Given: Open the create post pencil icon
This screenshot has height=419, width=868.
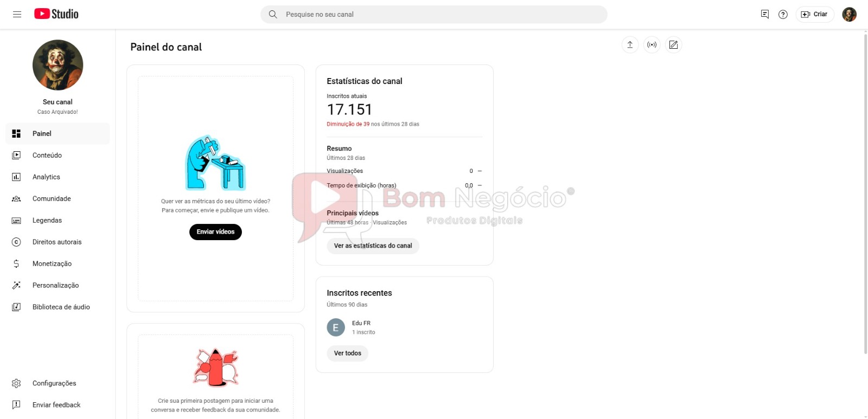Looking at the screenshot, I should (x=673, y=45).
